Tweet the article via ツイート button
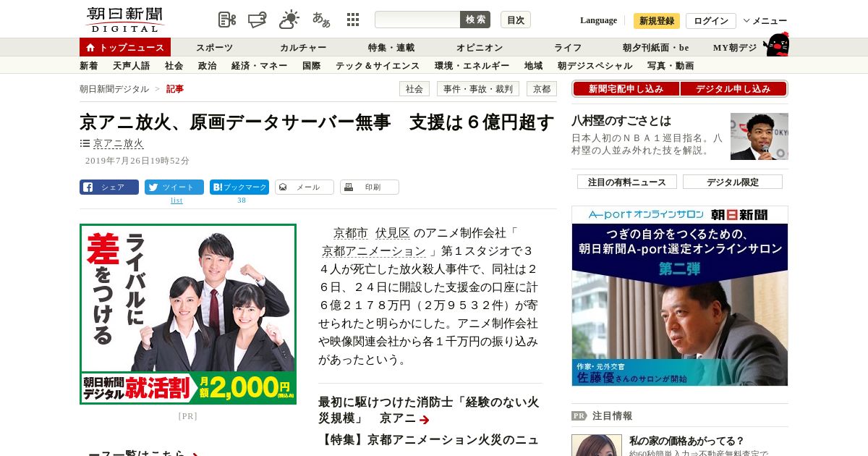868x456 pixels. pyautogui.click(x=174, y=187)
